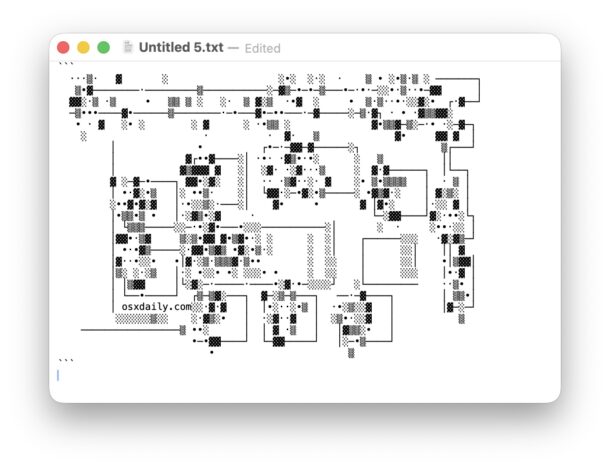Place cursor at opening triple backticks
The image size is (610, 468).
pyautogui.click(x=66, y=65)
